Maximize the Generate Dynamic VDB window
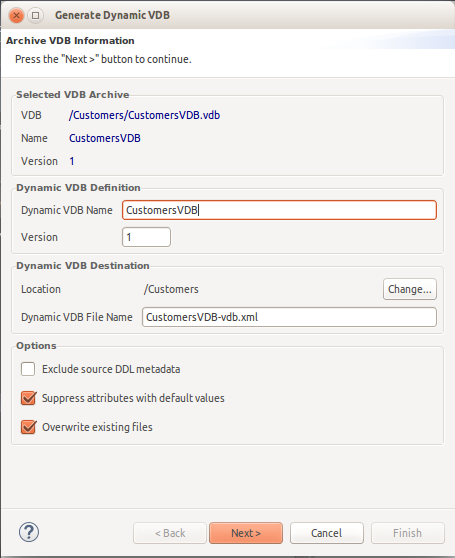The height and width of the screenshot is (558, 455). [x=36, y=16]
